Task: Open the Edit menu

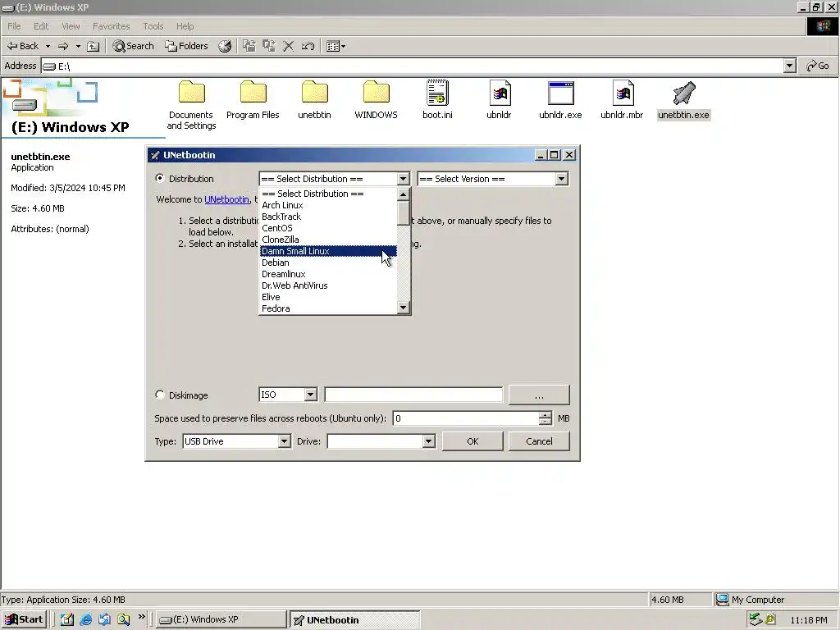Action: [41, 26]
